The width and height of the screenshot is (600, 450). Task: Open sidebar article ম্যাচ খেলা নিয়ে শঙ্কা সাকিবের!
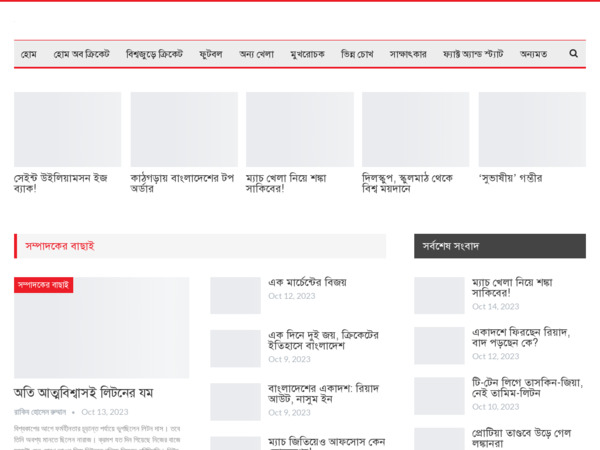point(512,287)
